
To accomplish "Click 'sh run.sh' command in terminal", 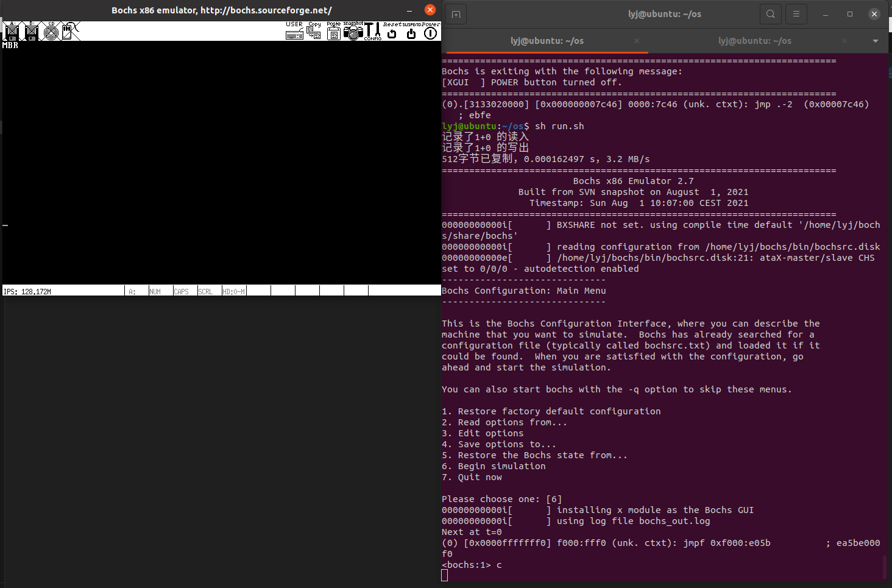I will [559, 126].
